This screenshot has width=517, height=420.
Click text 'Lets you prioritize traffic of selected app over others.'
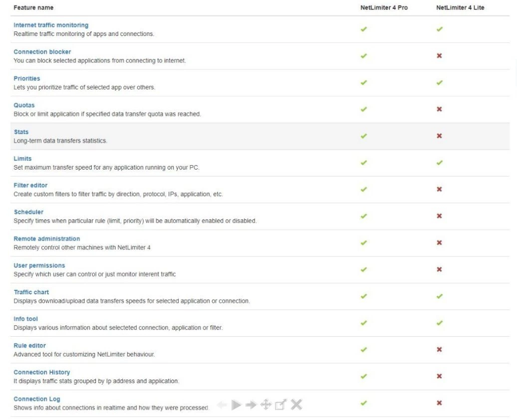coord(84,87)
